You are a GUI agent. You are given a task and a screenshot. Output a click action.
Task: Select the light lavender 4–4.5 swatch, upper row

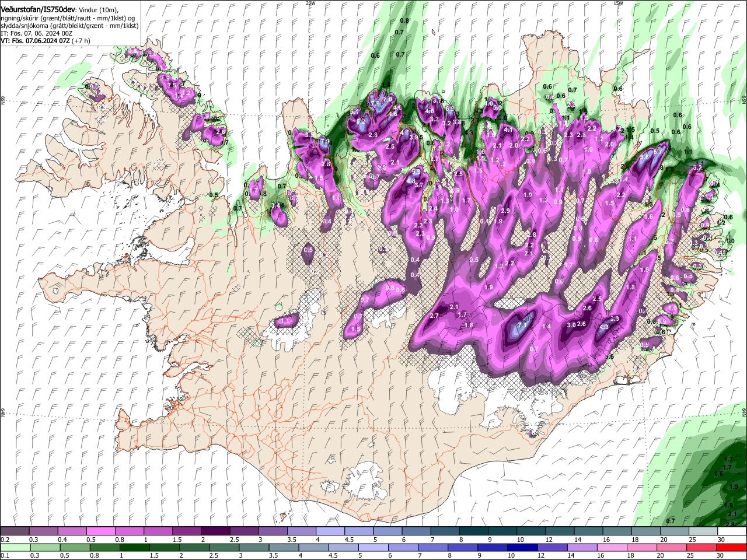click(330, 531)
